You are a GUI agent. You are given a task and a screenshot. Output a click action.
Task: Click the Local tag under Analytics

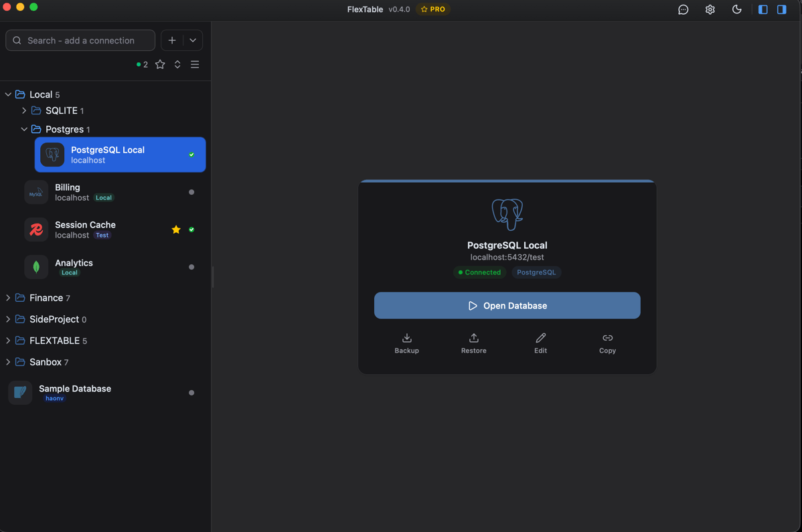pyautogui.click(x=70, y=272)
